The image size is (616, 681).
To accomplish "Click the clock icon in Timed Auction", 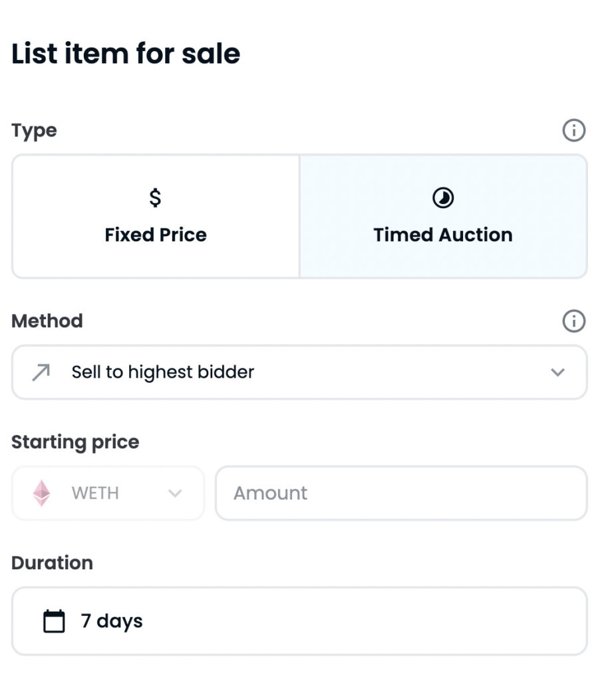I will pyautogui.click(x=443, y=198).
